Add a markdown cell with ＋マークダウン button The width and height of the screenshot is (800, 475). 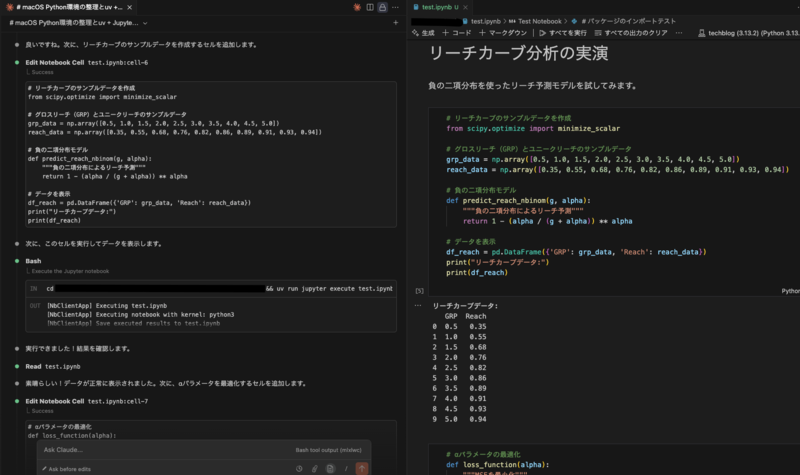(x=503, y=33)
